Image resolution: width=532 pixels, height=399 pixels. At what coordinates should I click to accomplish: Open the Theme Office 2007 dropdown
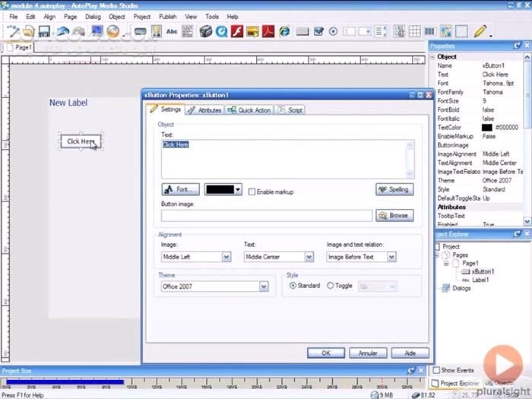[x=264, y=287]
